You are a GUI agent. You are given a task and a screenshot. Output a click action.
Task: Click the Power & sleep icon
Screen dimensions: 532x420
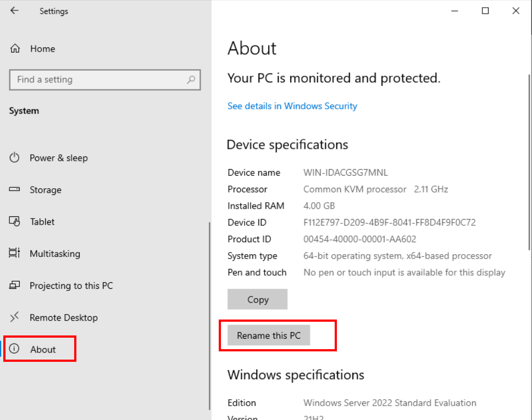[x=15, y=158]
